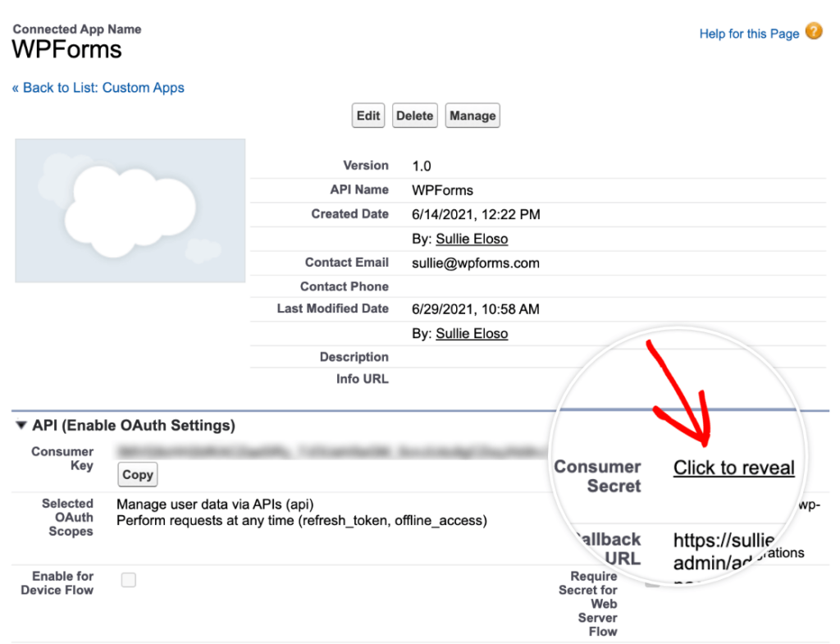Click the WPForms API Name value
The image size is (840, 644).
pyautogui.click(x=442, y=190)
